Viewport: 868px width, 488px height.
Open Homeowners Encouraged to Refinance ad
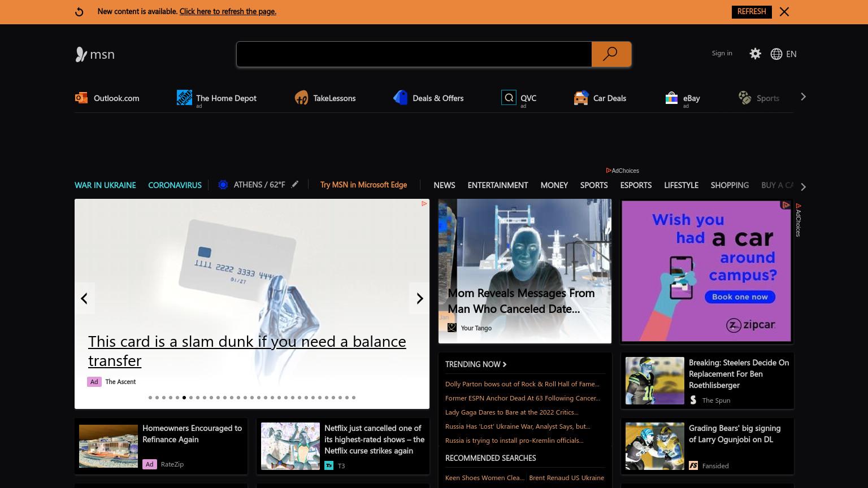(x=192, y=434)
